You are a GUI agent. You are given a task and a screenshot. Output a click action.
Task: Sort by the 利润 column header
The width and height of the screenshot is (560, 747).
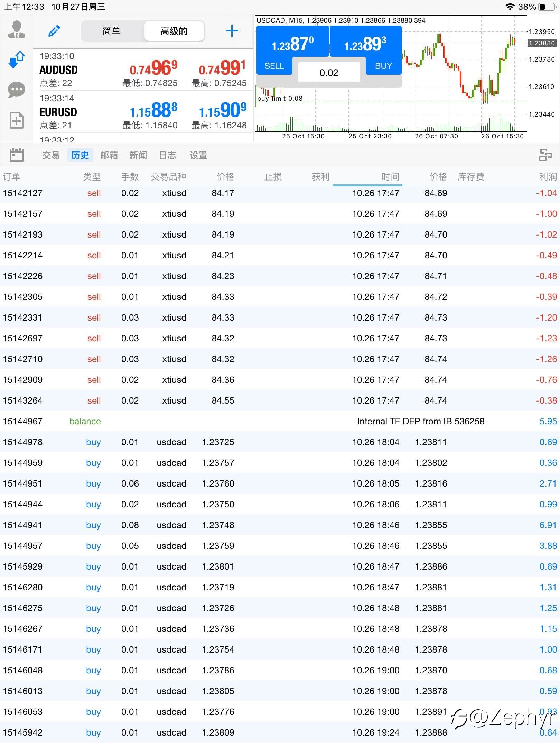point(548,177)
